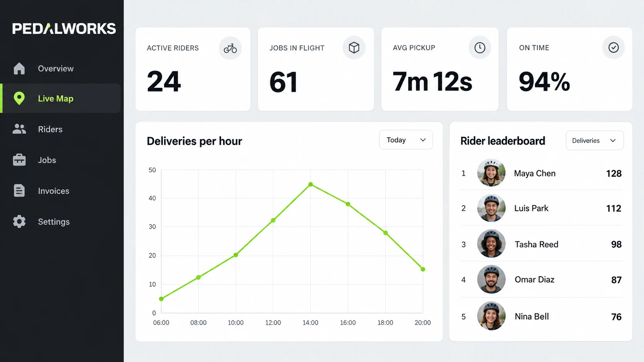Screen dimensions: 644x362
Task: Click the 12:00 data point on chart
Action: [x=273, y=220]
